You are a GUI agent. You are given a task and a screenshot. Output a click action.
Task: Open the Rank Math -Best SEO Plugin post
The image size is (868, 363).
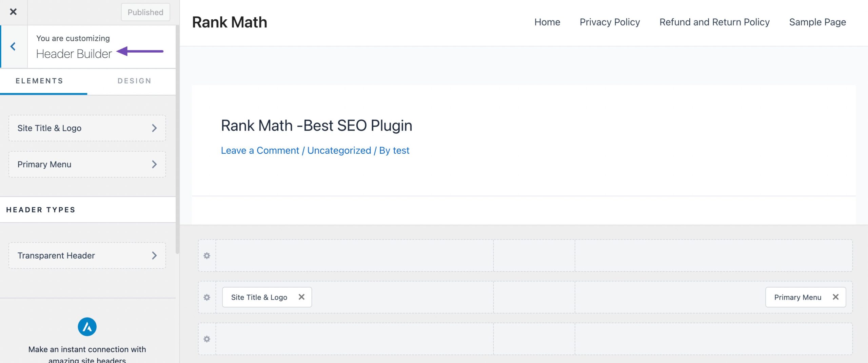pyautogui.click(x=316, y=126)
